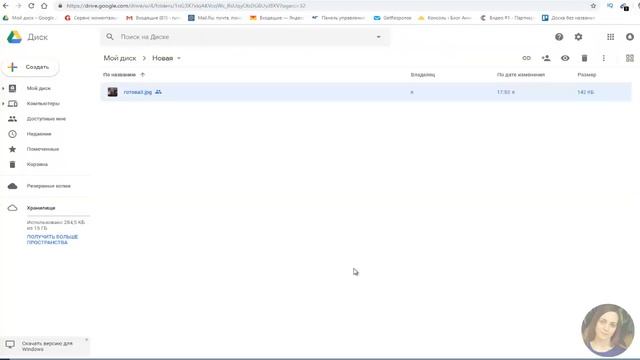This screenshot has width=640, height=360.
Task: Open Резервные копии in the sidebar
Action: [49, 186]
